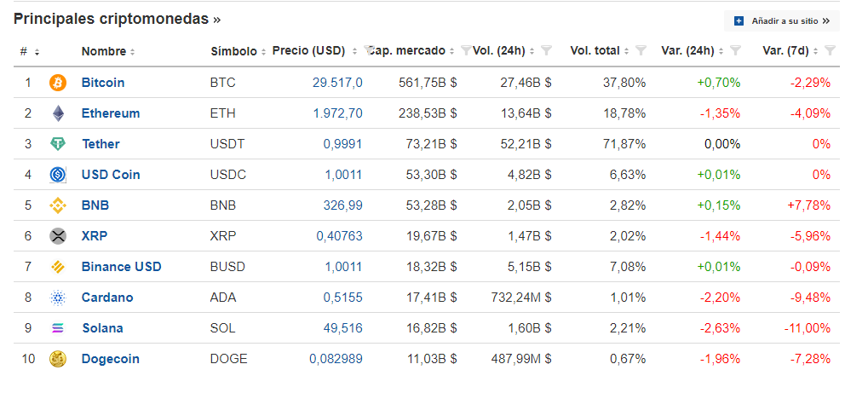Click the USDT symbol cell
The image size is (868, 393).
point(227,144)
